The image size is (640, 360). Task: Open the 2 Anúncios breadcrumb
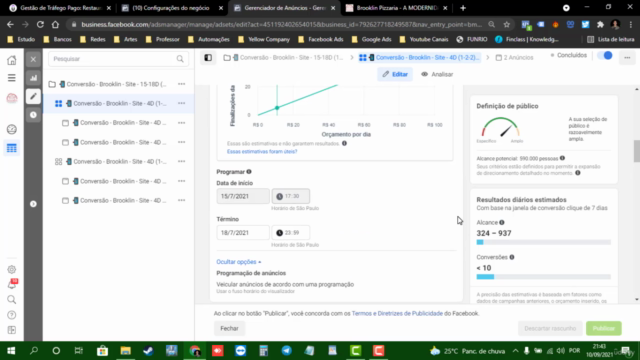514,58
